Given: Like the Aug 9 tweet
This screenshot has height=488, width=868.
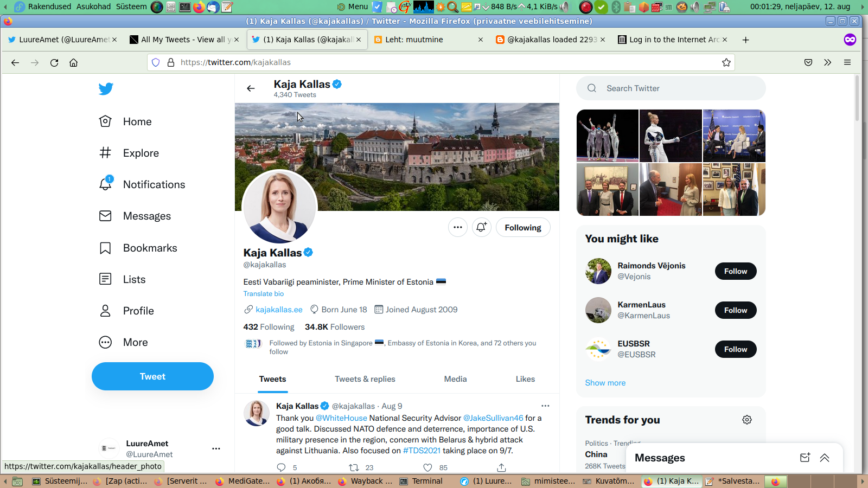Looking at the screenshot, I should 427,467.
